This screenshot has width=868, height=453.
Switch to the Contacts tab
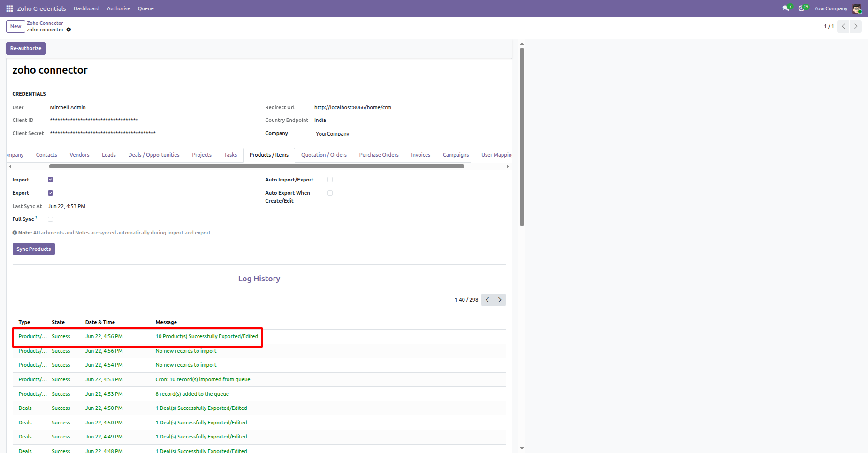pyautogui.click(x=46, y=155)
